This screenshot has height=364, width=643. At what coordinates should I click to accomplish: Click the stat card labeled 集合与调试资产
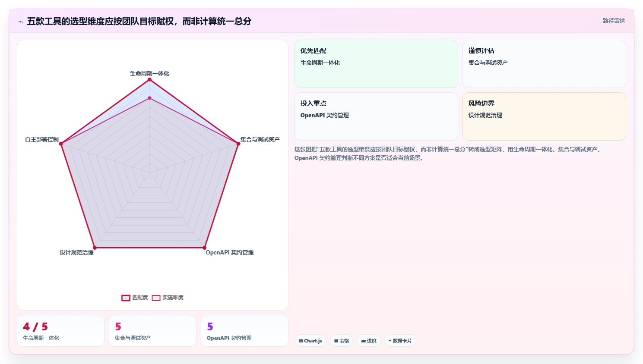[152, 331]
